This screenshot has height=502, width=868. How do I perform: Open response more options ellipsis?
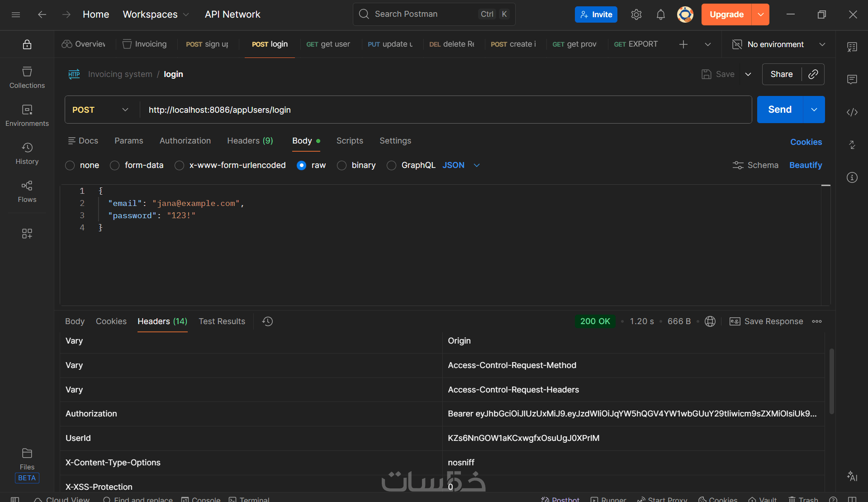coord(817,321)
